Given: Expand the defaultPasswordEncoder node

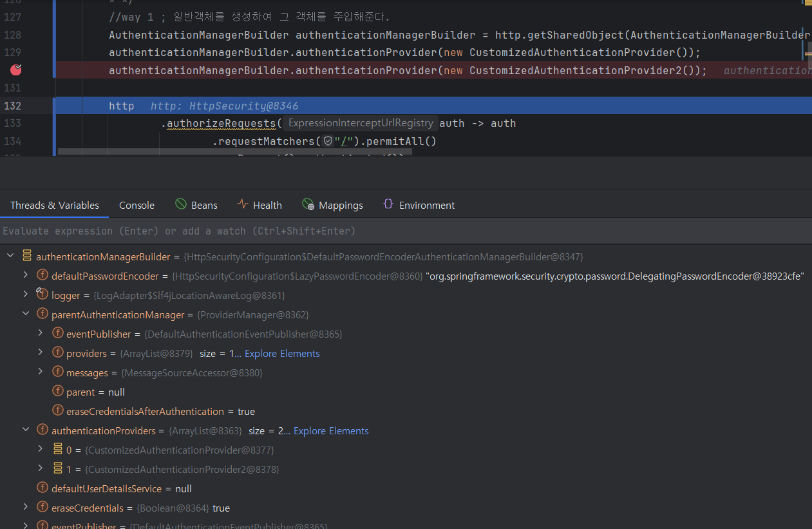Looking at the screenshot, I should point(25,275).
